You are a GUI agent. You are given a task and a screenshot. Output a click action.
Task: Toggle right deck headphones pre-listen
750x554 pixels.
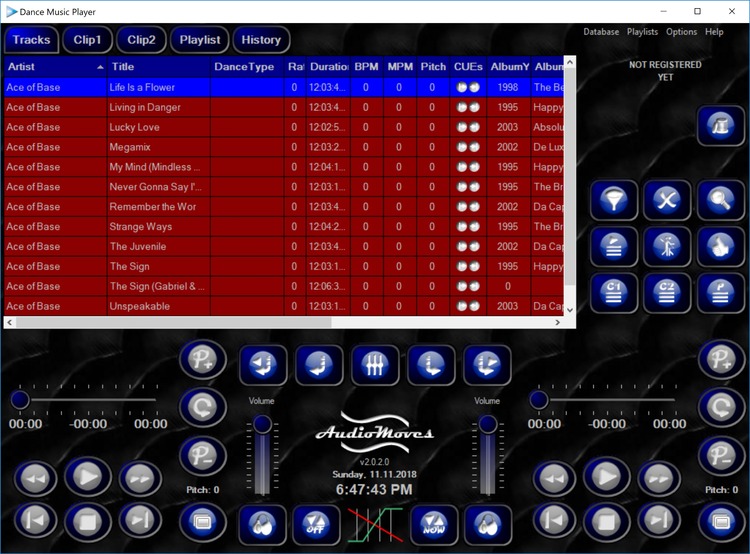(488, 525)
